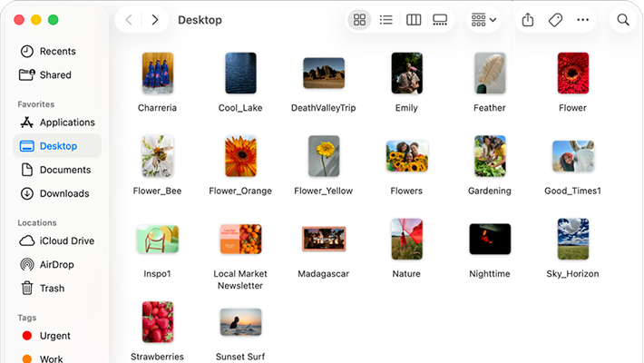Go back with the left chevron
Image resolution: width=644 pixels, height=363 pixels.
pyautogui.click(x=129, y=20)
